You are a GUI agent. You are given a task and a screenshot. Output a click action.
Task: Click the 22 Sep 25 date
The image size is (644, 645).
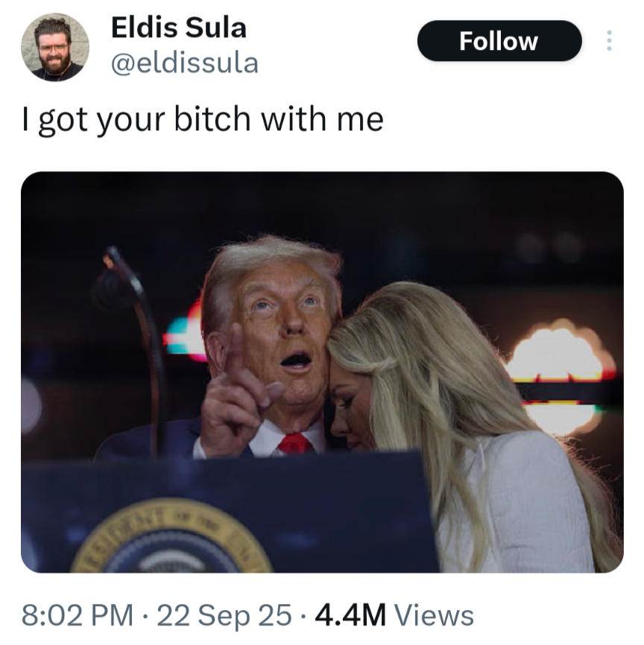[224, 615]
